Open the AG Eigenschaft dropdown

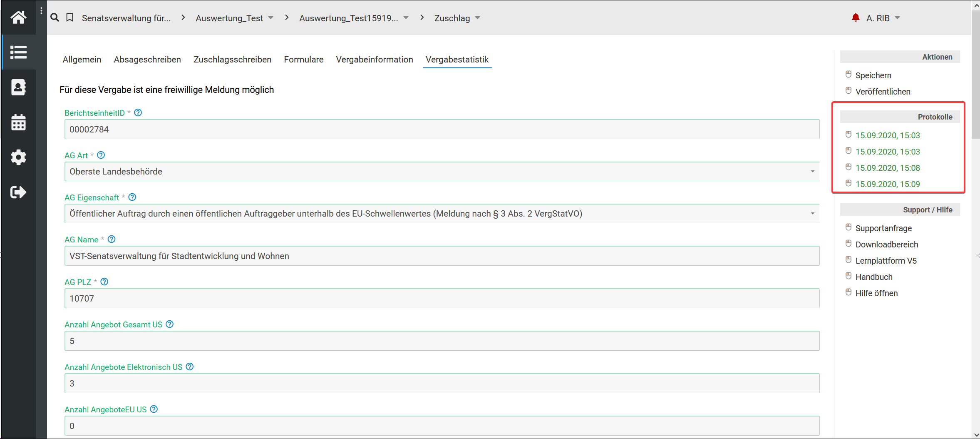[x=442, y=214]
